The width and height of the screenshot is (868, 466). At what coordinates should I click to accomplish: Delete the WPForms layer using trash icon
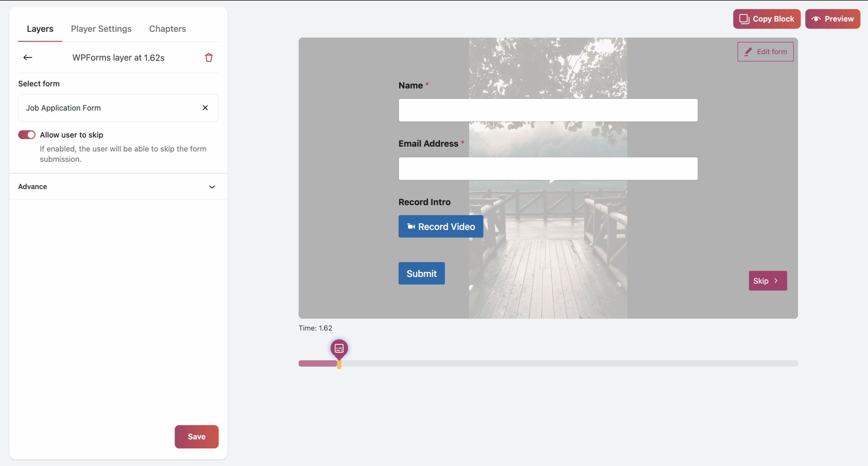(209, 57)
